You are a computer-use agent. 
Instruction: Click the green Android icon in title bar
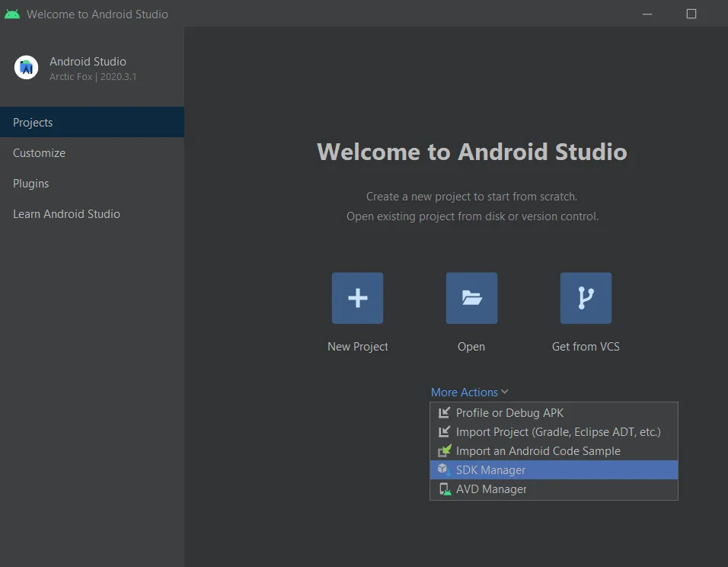(12, 14)
